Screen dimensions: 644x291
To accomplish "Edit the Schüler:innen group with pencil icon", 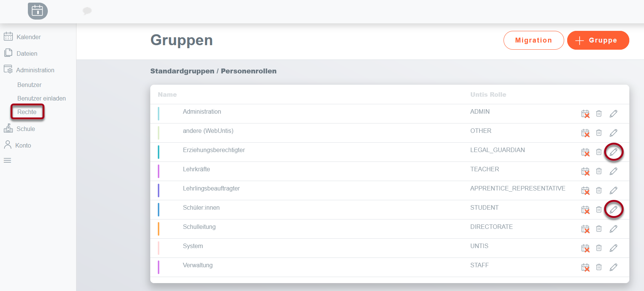I will tap(613, 210).
